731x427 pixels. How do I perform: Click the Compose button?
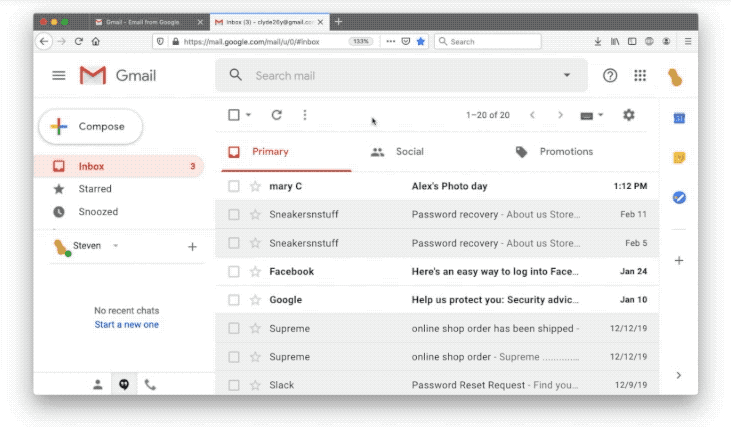point(90,127)
